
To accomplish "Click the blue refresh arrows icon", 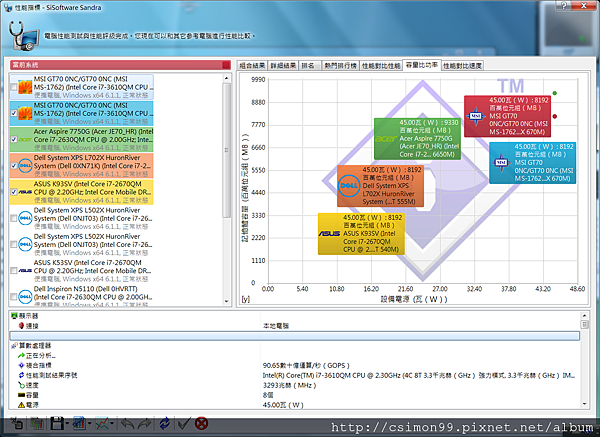I will (165, 423).
